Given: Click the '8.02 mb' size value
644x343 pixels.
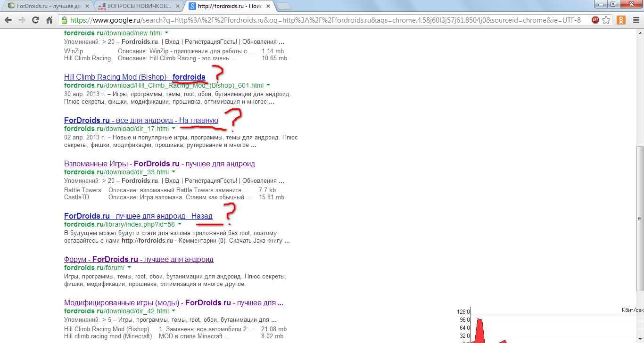Looking at the screenshot, I should tap(272, 336).
